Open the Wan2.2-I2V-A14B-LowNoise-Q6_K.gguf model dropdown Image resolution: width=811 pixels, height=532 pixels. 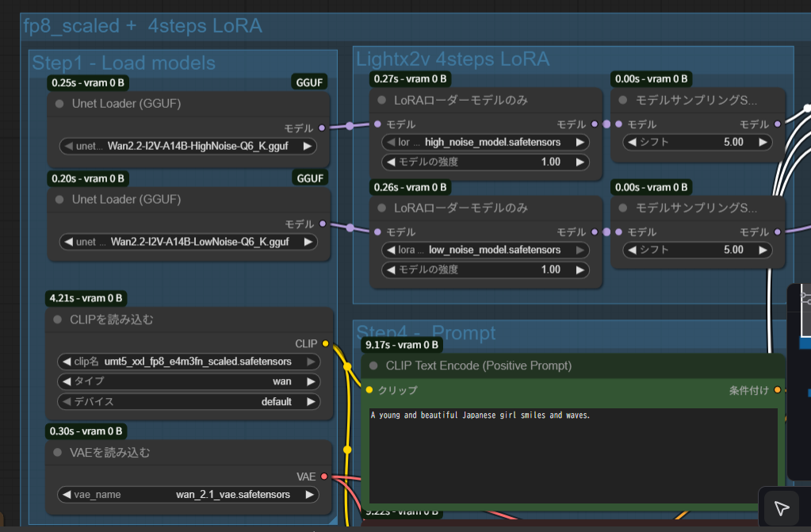coord(188,242)
